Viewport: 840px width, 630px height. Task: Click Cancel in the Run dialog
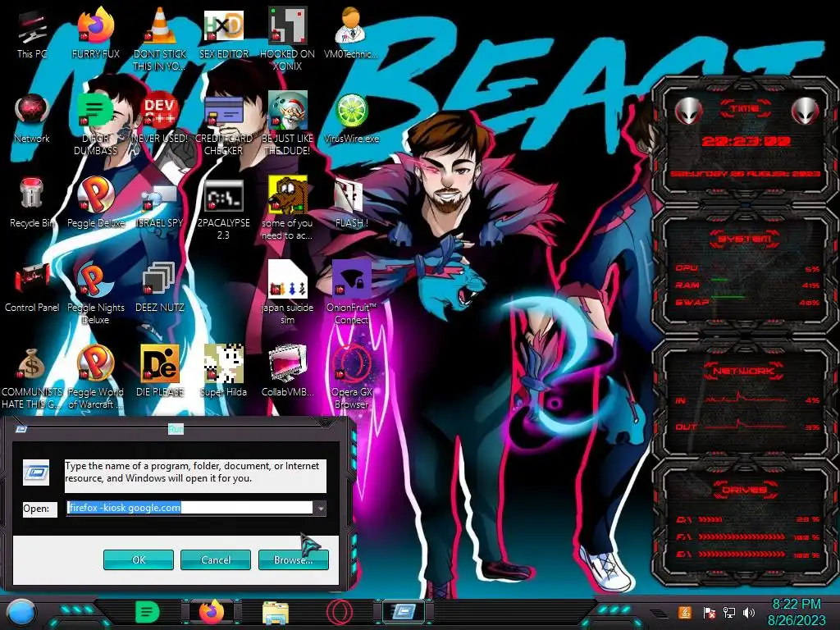click(x=216, y=559)
